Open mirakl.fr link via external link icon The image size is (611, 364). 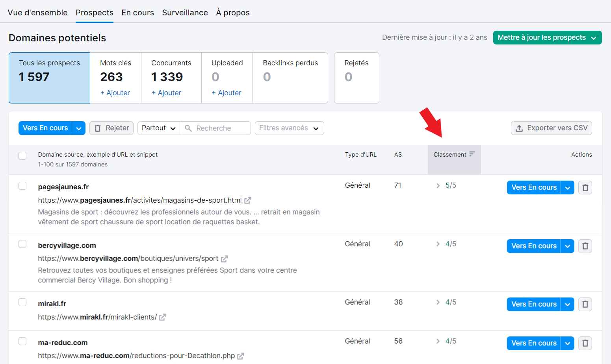point(162,317)
